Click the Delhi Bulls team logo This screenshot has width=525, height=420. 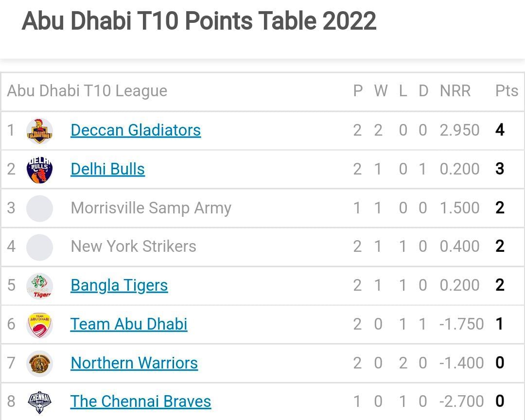click(x=39, y=169)
